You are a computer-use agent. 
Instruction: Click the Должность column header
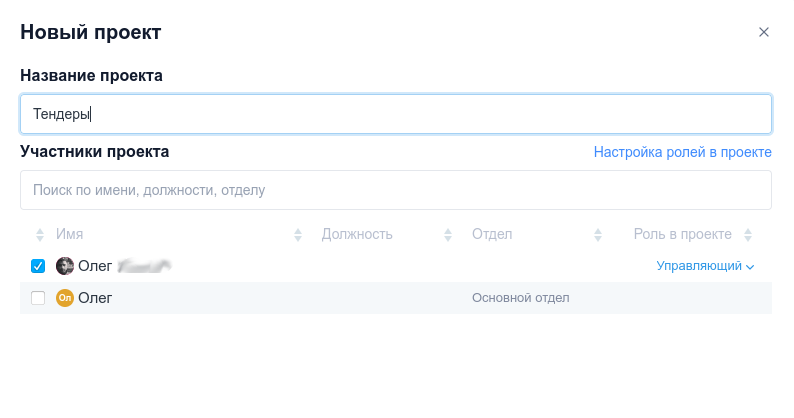coord(357,234)
